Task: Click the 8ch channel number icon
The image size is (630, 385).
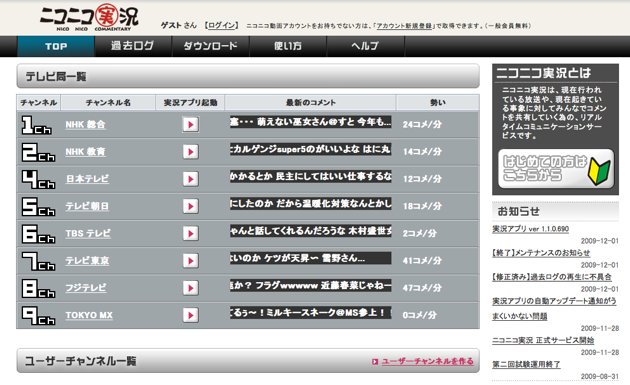Action: tap(38, 289)
